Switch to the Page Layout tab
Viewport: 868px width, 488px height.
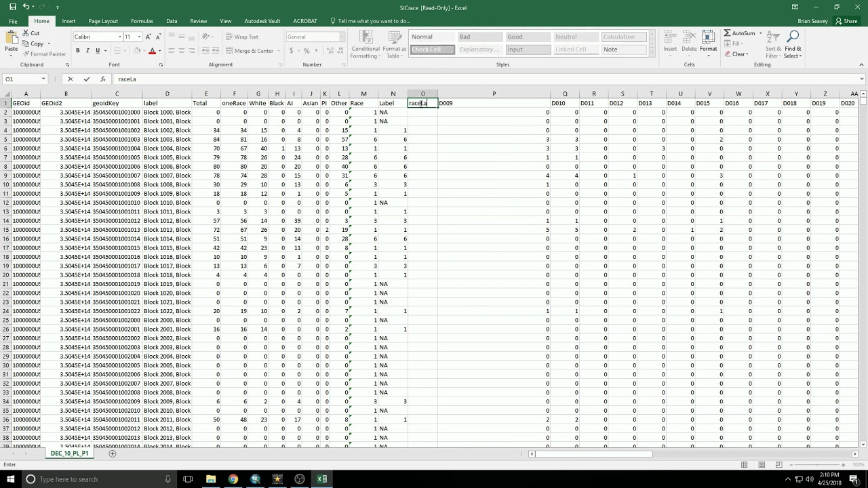pyautogui.click(x=103, y=21)
